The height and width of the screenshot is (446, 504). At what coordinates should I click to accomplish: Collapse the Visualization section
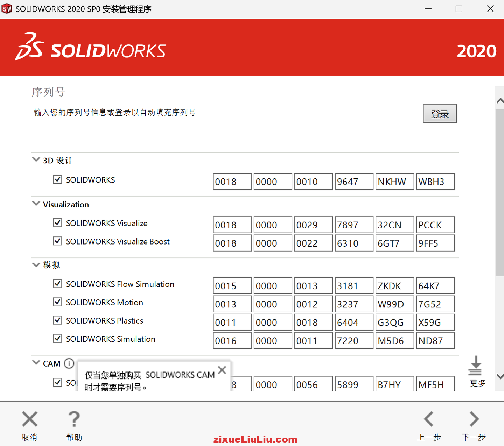(x=36, y=203)
